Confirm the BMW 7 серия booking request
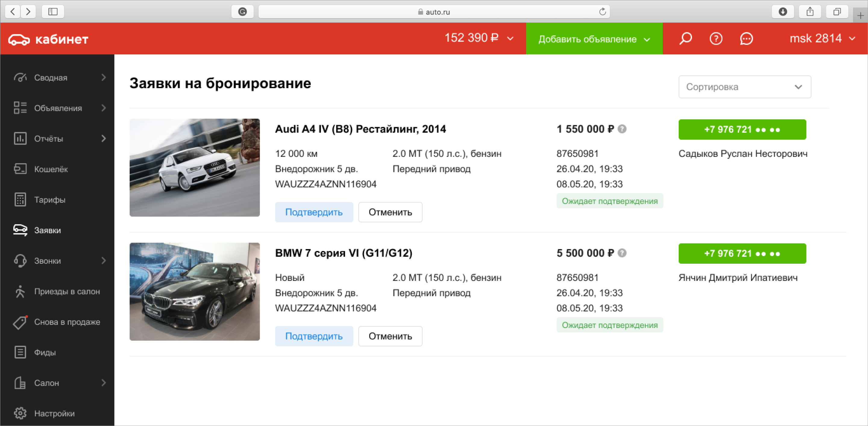Image resolution: width=868 pixels, height=426 pixels. [x=314, y=336]
